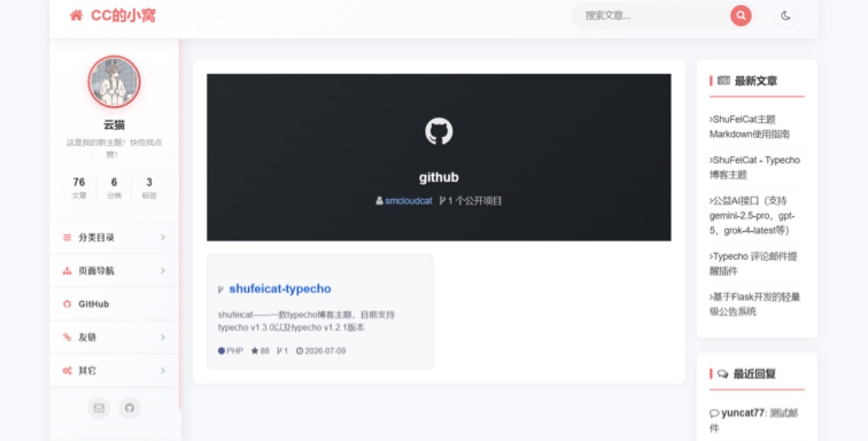Open the GitHub sidebar menu item
The image size is (868, 441).
point(114,304)
